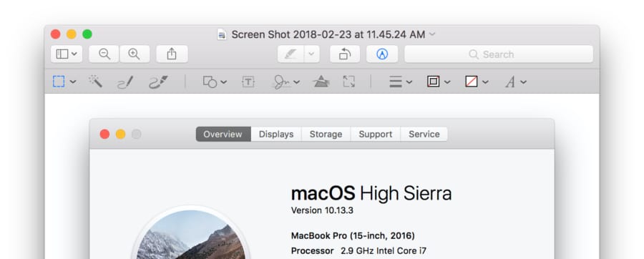Open the Support tab
The image size is (644, 259).
[376, 135]
